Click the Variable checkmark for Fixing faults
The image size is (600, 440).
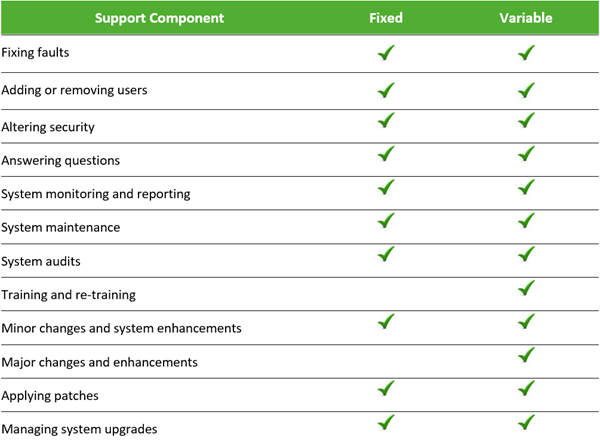[527, 53]
